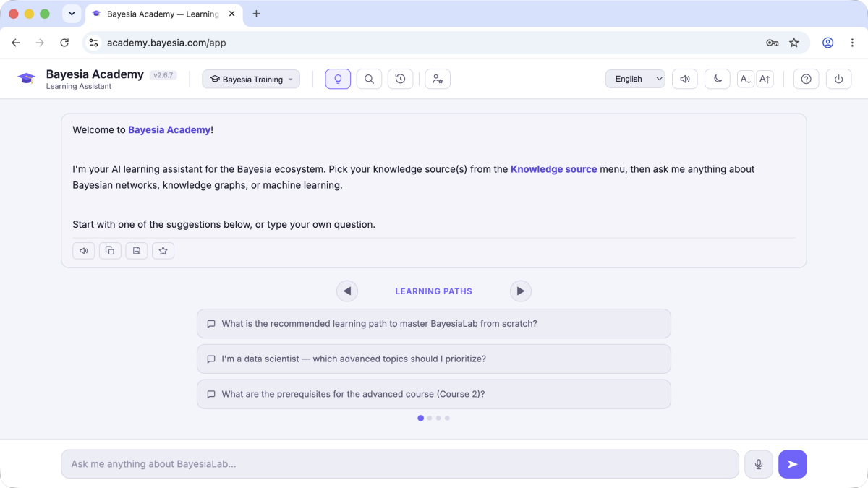
Task: Open a new browser tab with plus
Action: point(256,14)
